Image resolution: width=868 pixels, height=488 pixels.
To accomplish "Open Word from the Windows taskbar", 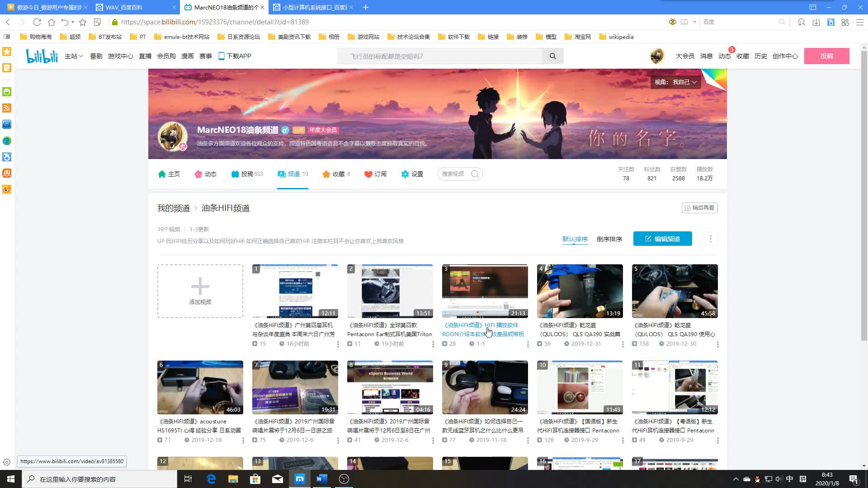I will point(322,479).
